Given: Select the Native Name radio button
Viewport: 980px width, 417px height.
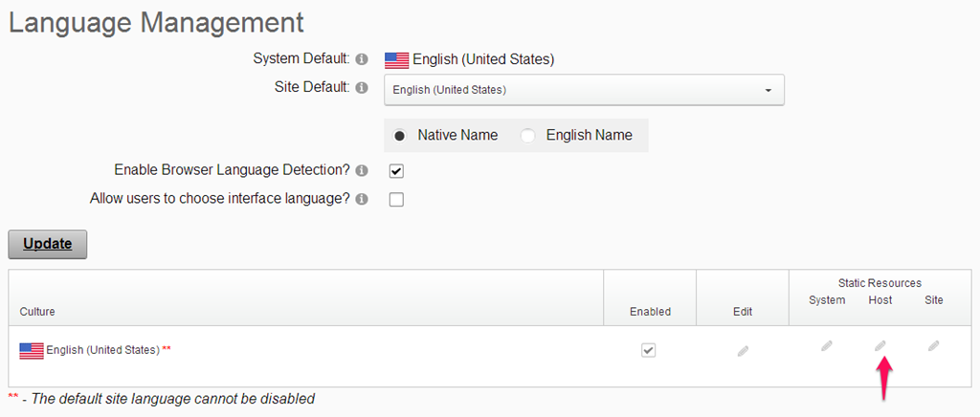Looking at the screenshot, I should coord(401,136).
